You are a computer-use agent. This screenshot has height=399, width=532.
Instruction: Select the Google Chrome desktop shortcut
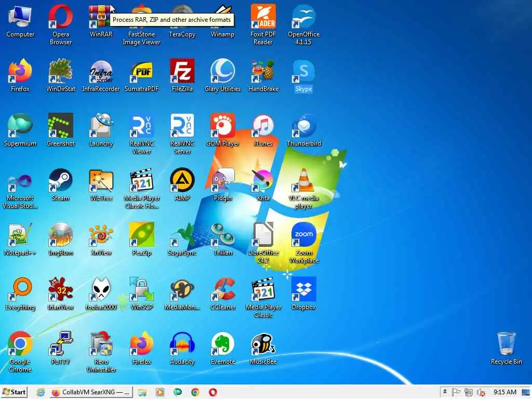click(x=20, y=352)
